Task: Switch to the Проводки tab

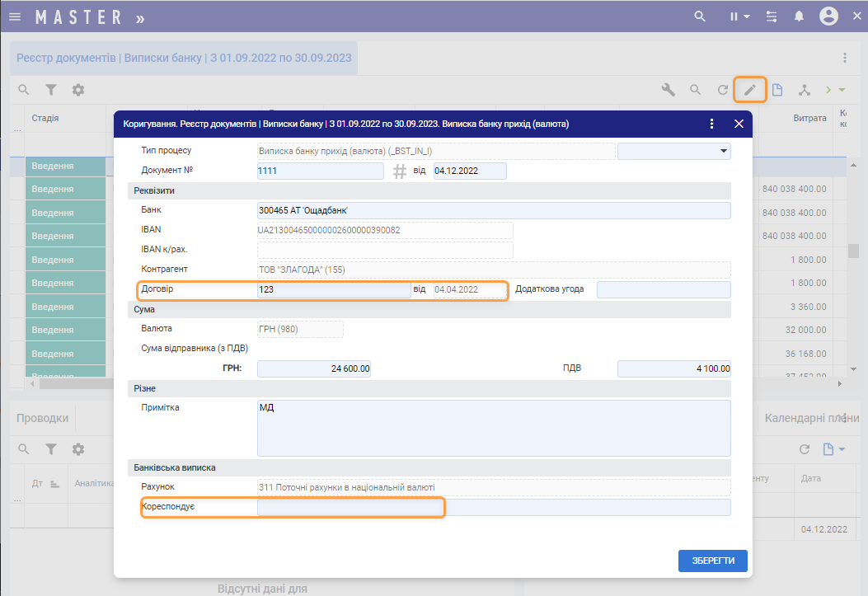Action: pyautogui.click(x=43, y=418)
